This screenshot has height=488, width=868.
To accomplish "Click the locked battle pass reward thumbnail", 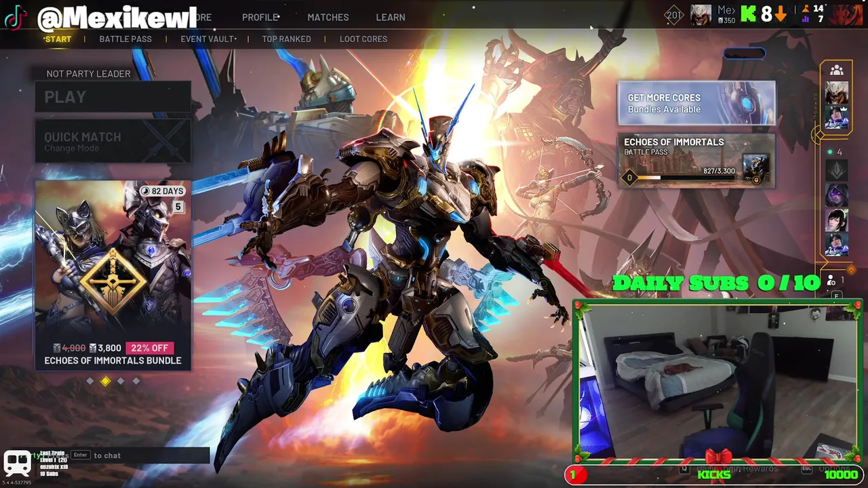I will point(755,169).
